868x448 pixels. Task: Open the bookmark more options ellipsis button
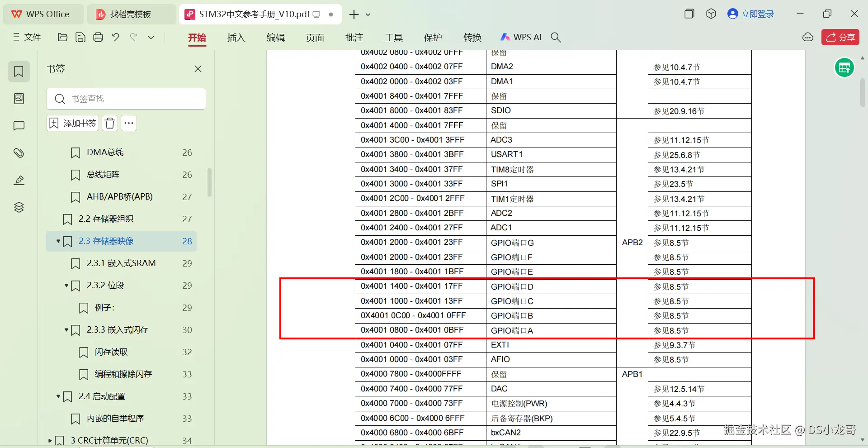pyautogui.click(x=129, y=123)
